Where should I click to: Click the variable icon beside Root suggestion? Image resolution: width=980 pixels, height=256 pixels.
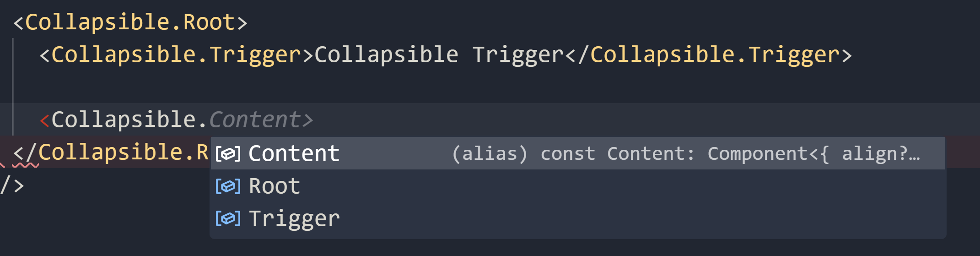[x=228, y=186]
